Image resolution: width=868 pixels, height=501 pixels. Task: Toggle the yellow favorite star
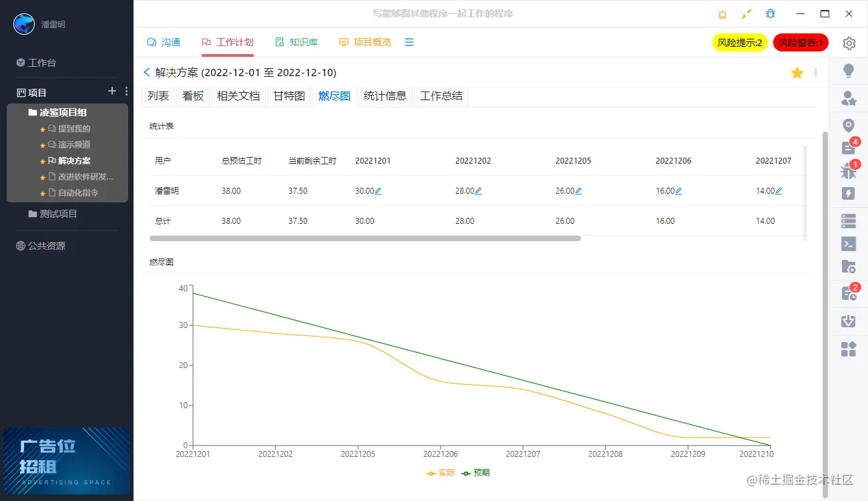point(797,73)
